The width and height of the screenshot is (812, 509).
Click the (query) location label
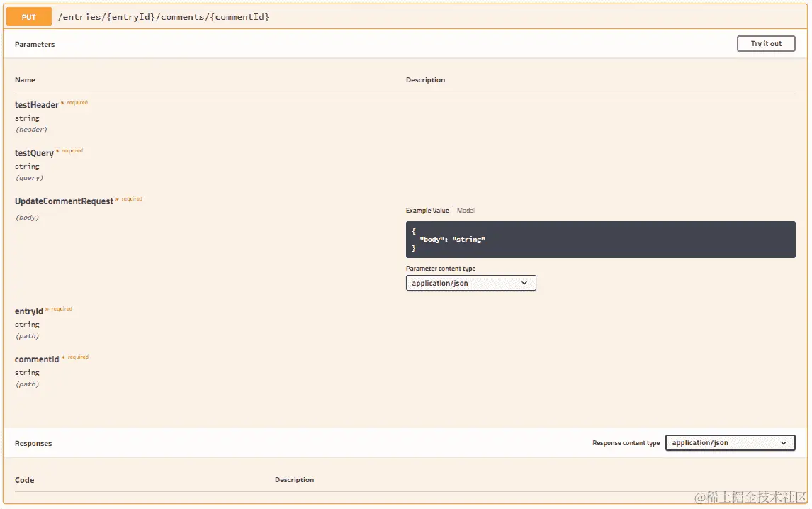point(30,178)
